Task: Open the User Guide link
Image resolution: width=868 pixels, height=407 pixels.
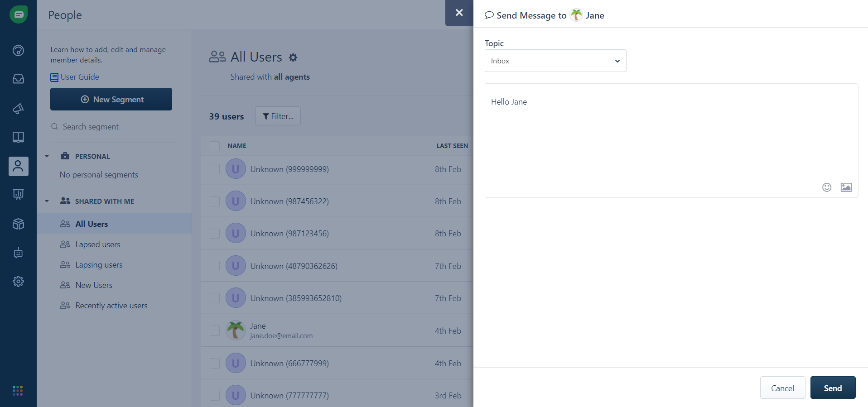Action: (79, 77)
